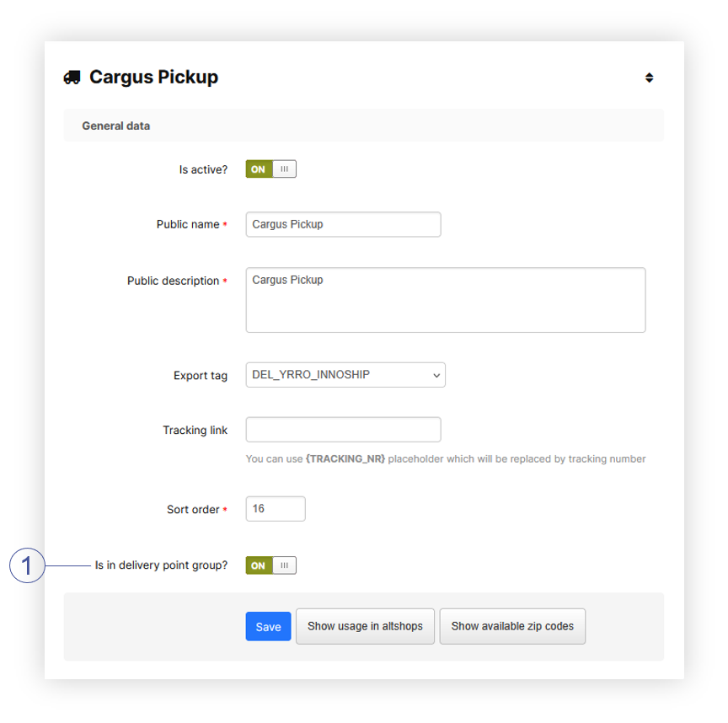Open the Export tag dropdown
Viewport: 728px width, 723px height.
(345, 375)
